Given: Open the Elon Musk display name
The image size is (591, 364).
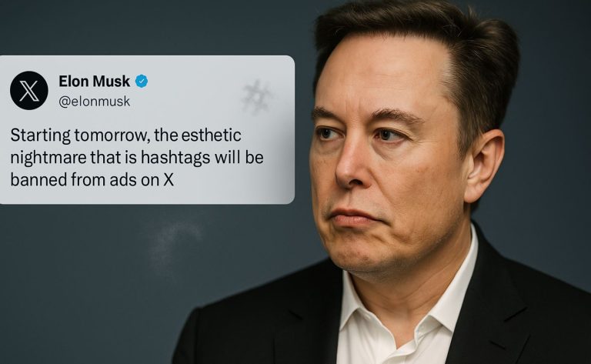Looking at the screenshot, I should tap(94, 82).
